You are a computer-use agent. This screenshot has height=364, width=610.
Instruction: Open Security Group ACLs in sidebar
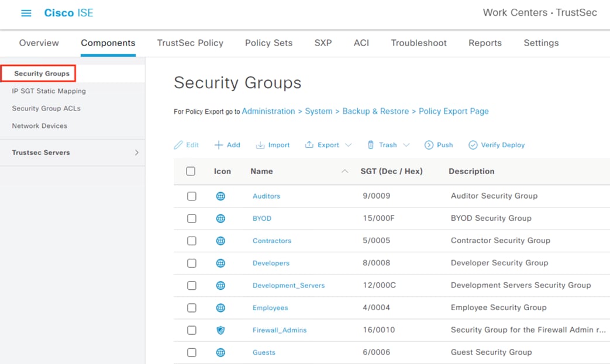[x=46, y=109]
